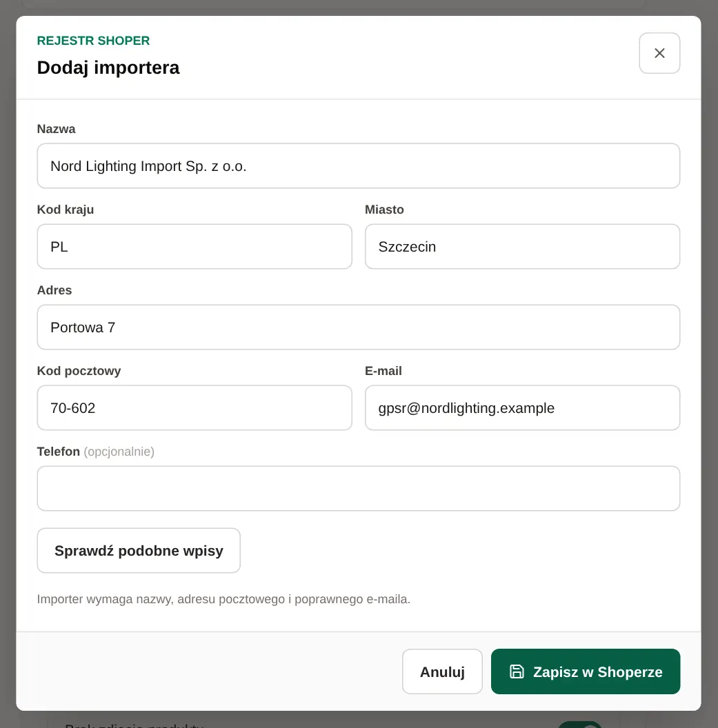Select the Miasto field showing Szczecin
The width and height of the screenshot is (718, 728).
(522, 247)
